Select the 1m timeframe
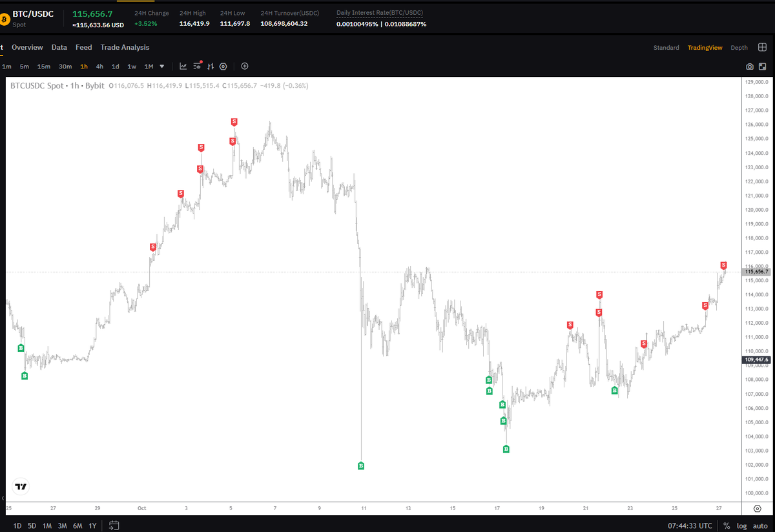 click(6, 66)
